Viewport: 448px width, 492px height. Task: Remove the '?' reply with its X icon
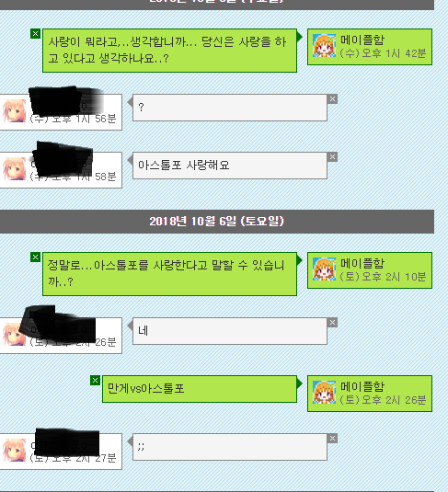(332, 99)
